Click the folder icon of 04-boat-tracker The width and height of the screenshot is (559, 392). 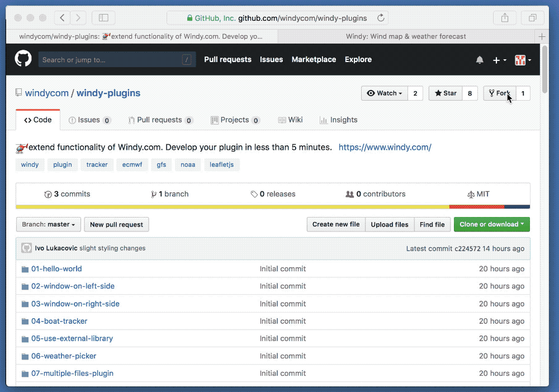pyautogui.click(x=25, y=322)
